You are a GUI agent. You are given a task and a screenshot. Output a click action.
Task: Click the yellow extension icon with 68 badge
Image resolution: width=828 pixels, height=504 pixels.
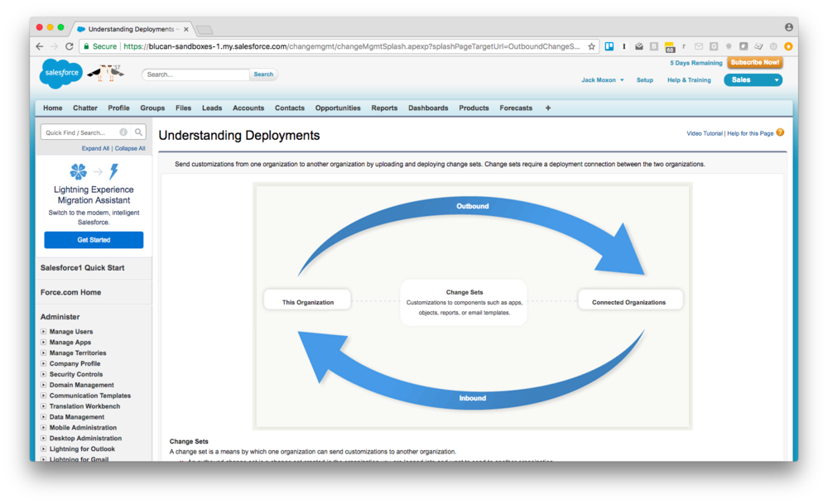pos(670,47)
